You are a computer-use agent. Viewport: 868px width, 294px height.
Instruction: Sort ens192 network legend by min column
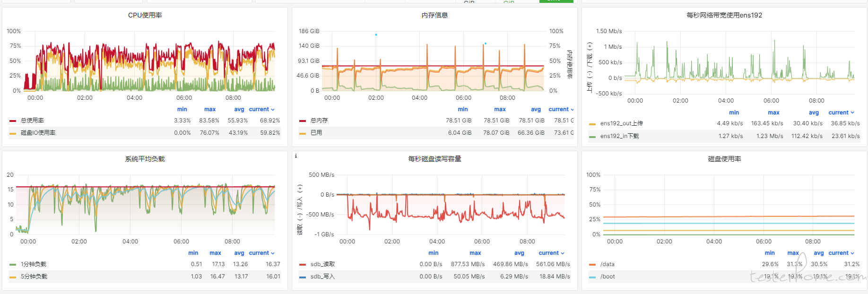(734, 112)
